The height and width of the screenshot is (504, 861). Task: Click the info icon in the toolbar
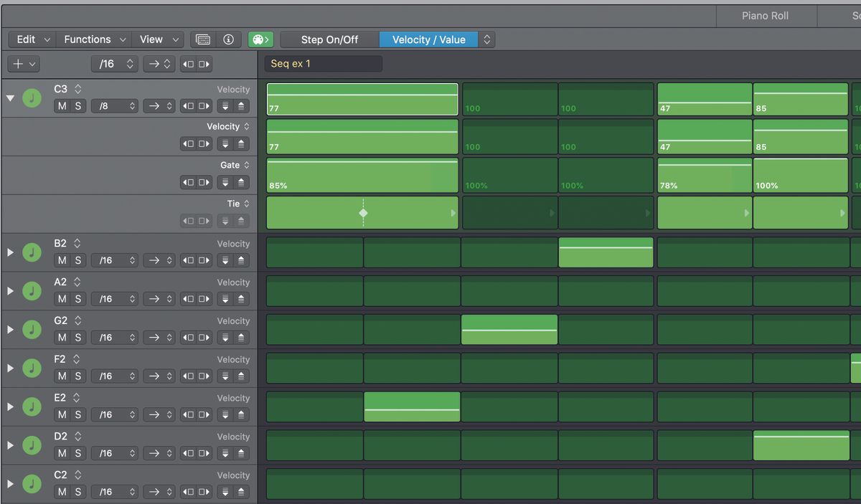coord(228,39)
